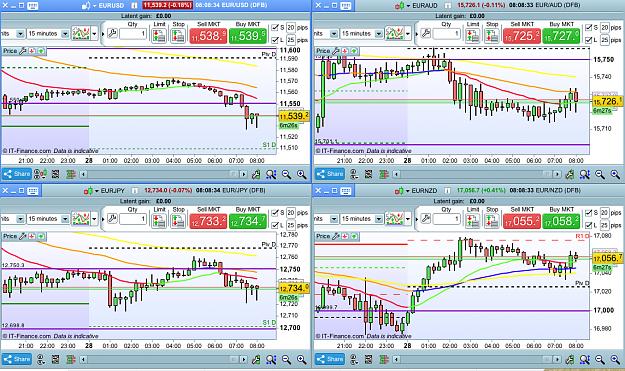This screenshot has height=371, width=625.
Task: Open the drawing tools icon in EURJPY bottom toolbar
Action: (256, 359)
